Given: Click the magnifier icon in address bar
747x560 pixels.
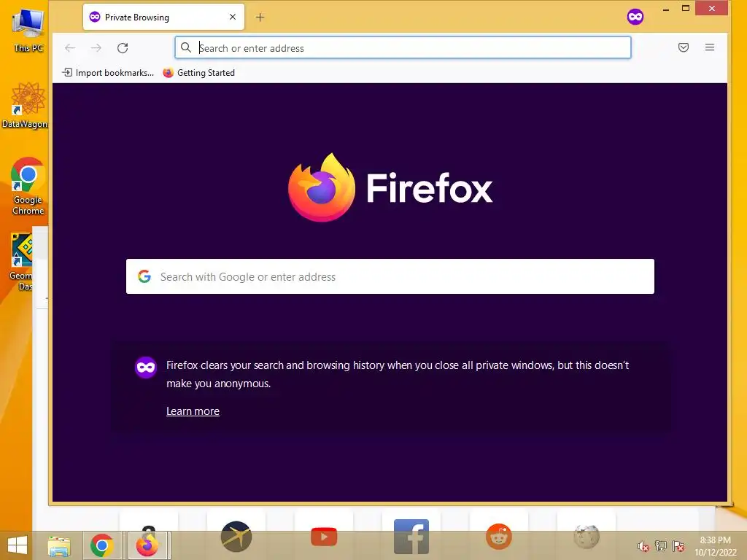Looking at the screenshot, I should [x=186, y=47].
